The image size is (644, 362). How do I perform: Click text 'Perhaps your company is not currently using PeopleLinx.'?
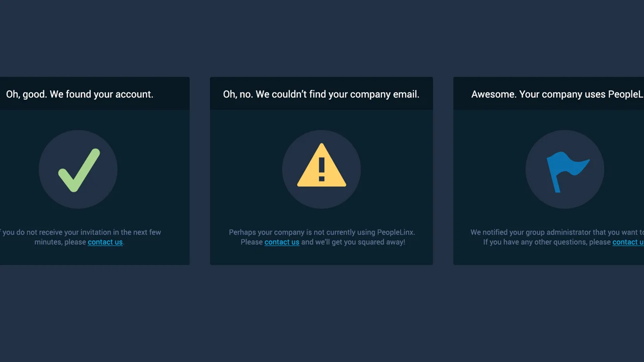(x=322, y=232)
